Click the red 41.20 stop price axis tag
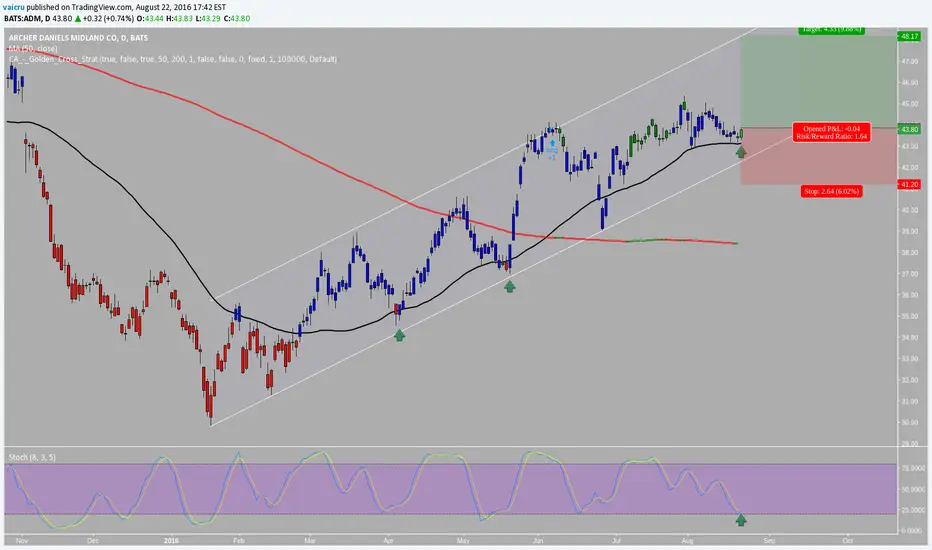 (x=909, y=185)
